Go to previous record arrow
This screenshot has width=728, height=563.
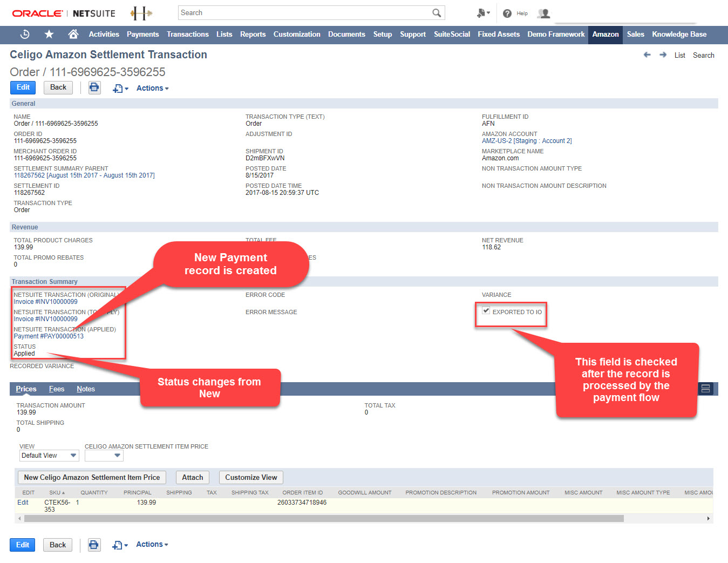click(x=647, y=55)
